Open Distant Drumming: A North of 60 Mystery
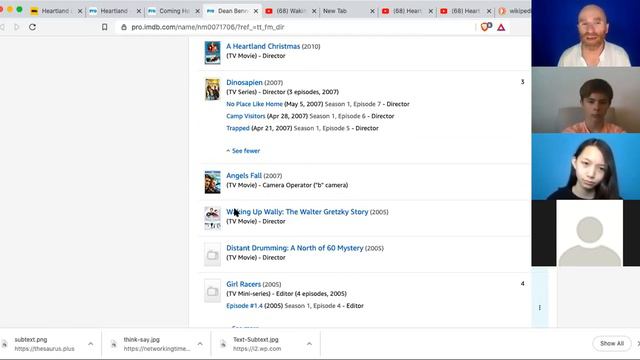 click(295, 248)
